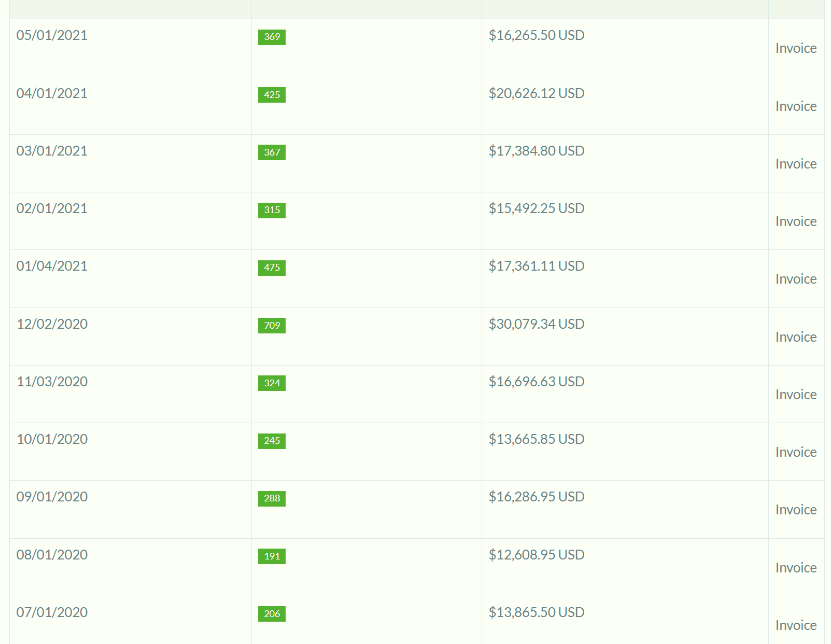View the invoice dated 03/01/2021
The image size is (831, 644).
click(796, 164)
